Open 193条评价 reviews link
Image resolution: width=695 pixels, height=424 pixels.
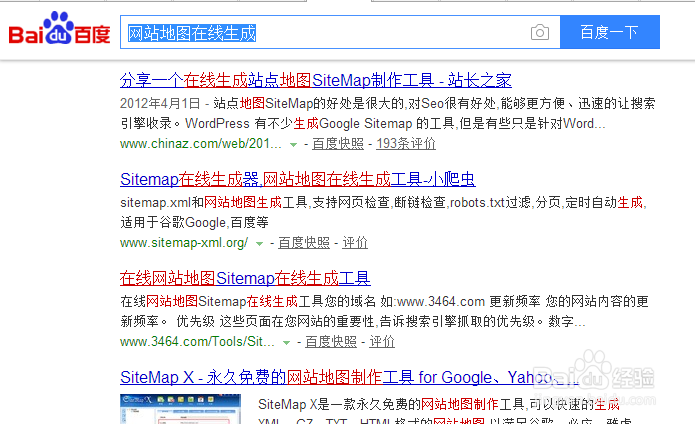pyautogui.click(x=406, y=144)
